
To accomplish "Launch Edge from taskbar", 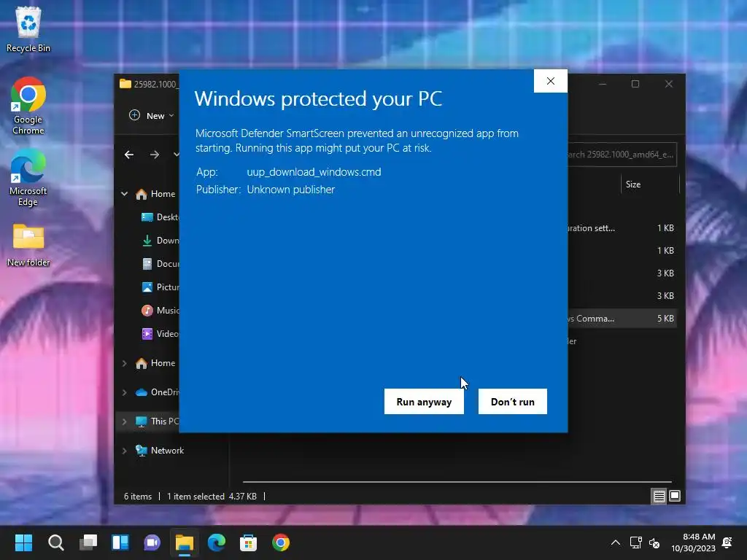I will click(216, 542).
